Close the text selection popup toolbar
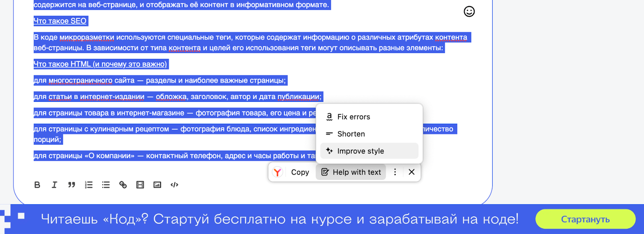The image size is (644, 234). click(x=411, y=172)
